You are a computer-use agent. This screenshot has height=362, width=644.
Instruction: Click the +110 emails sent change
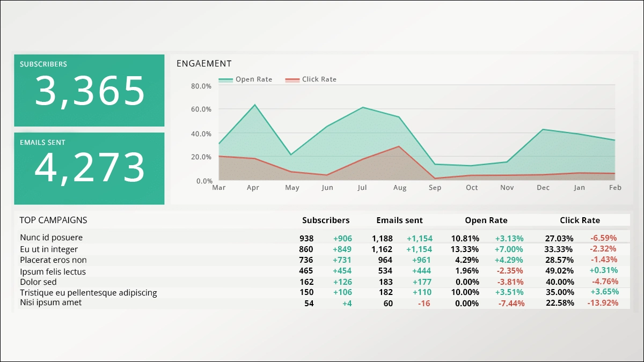[x=422, y=292]
